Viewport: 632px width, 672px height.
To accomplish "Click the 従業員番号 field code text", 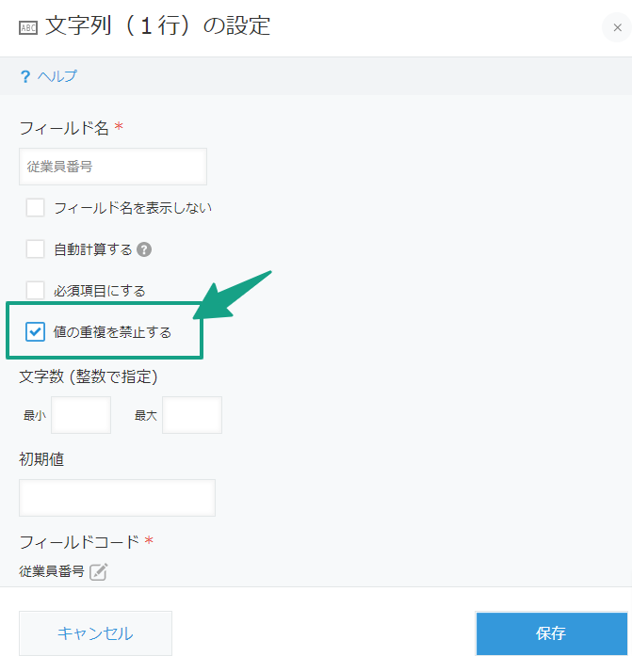I will pos(52,571).
